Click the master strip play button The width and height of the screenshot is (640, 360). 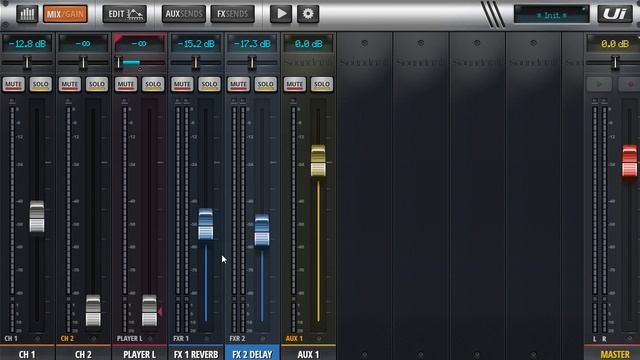[x=599, y=84]
